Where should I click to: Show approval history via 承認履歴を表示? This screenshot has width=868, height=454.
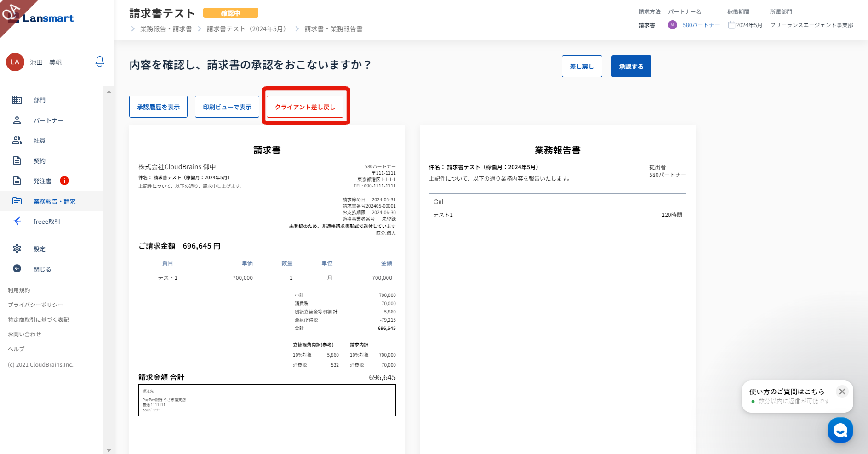159,107
